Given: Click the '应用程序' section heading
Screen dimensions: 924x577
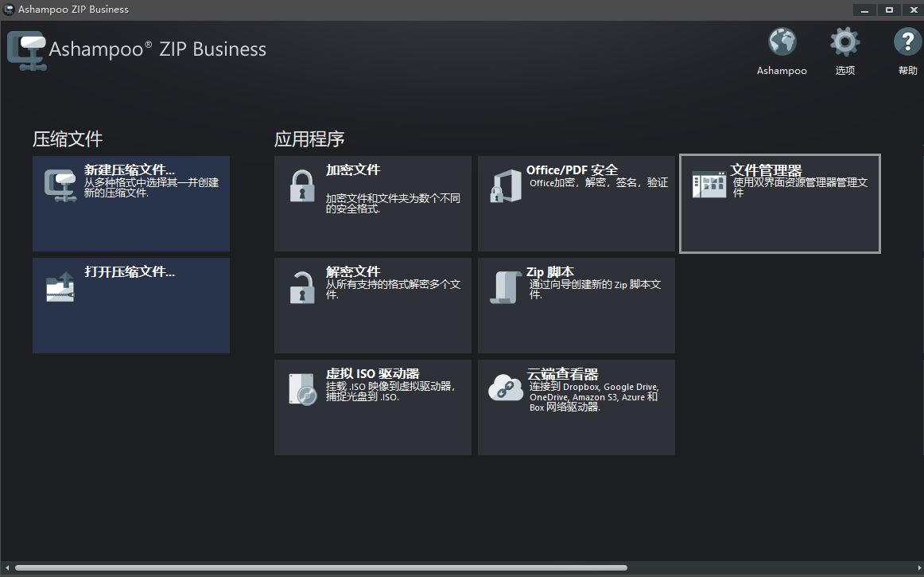Looking at the screenshot, I should pyautogui.click(x=309, y=139).
